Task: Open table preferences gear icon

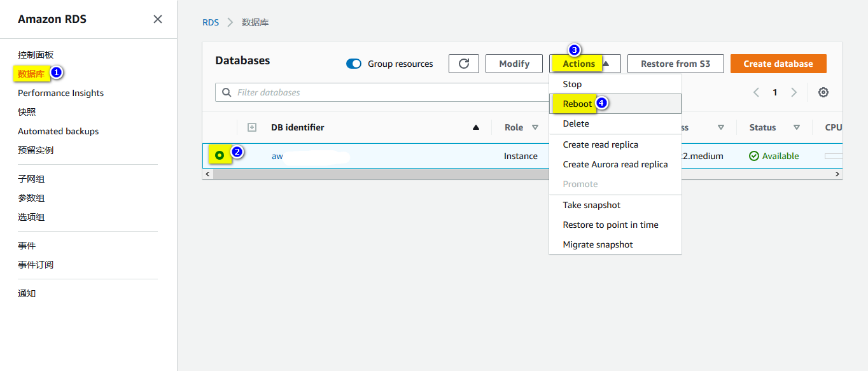Action: point(823,92)
